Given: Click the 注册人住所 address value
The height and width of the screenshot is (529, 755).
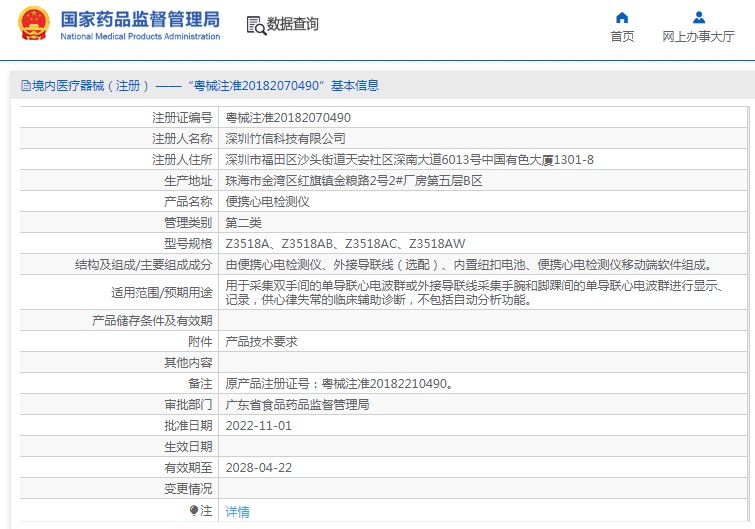Looking at the screenshot, I should coord(409,160).
